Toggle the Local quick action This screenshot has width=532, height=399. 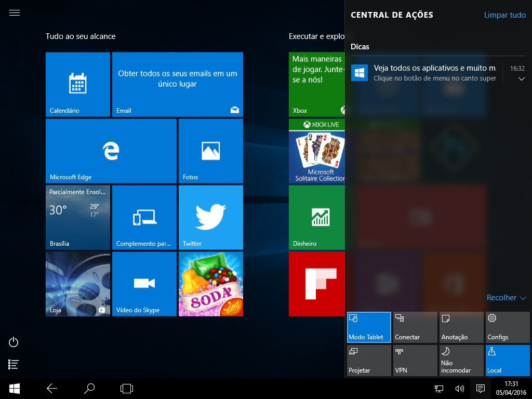click(508, 361)
